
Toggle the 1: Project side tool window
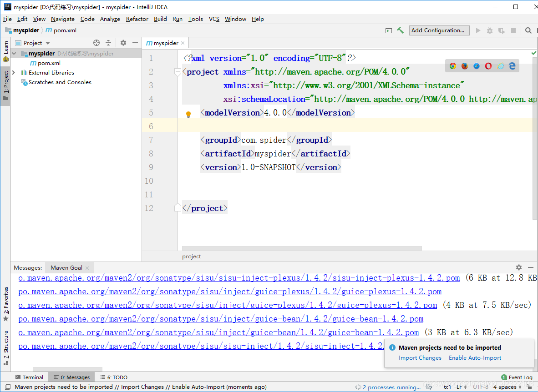tap(5, 86)
